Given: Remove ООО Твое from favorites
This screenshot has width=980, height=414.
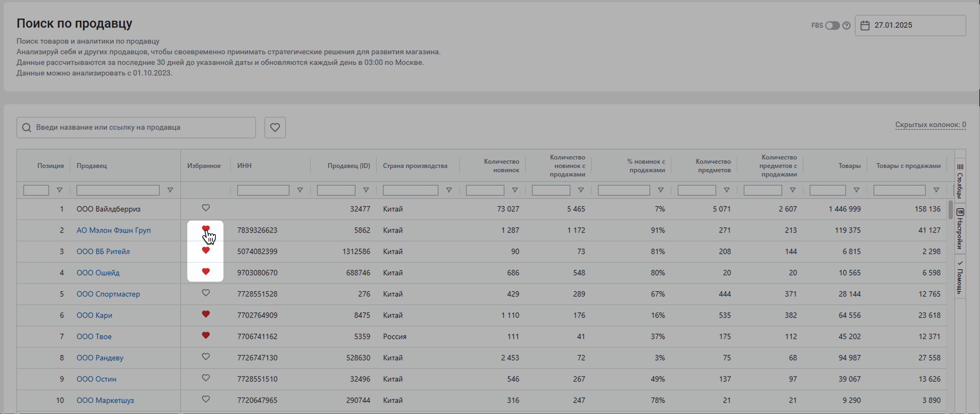Looking at the screenshot, I should point(205,335).
